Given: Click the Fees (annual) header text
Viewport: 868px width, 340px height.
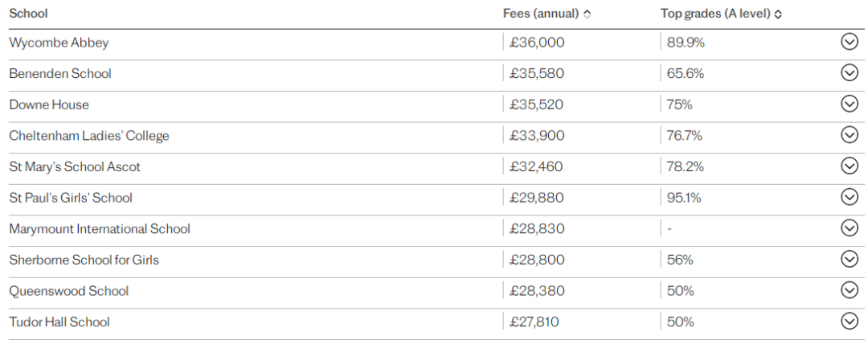Looking at the screenshot, I should tap(542, 14).
